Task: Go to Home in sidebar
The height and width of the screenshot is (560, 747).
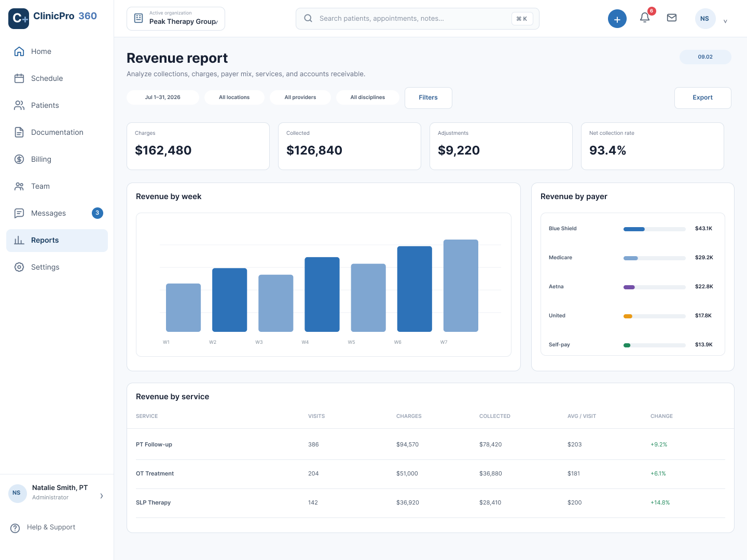Action: [57, 51]
